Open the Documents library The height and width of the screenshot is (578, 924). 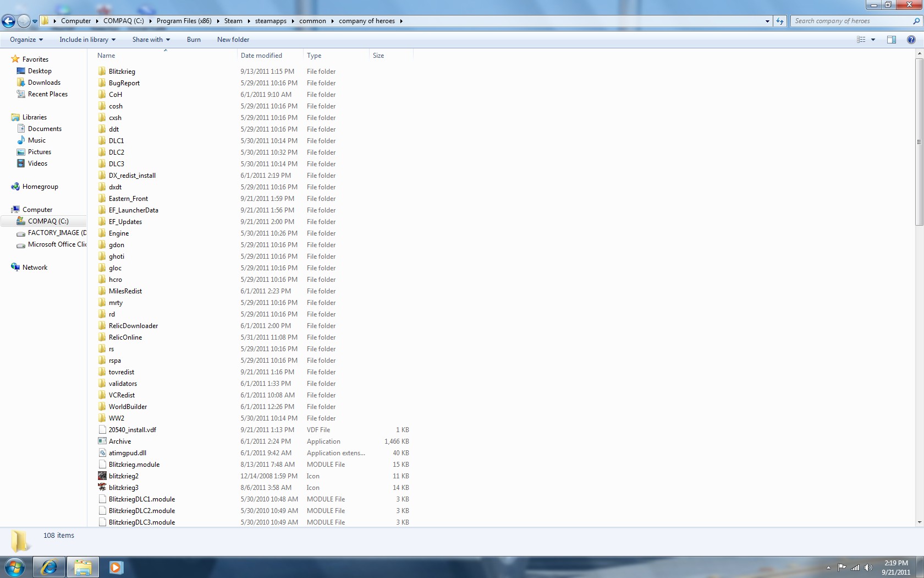45,129
